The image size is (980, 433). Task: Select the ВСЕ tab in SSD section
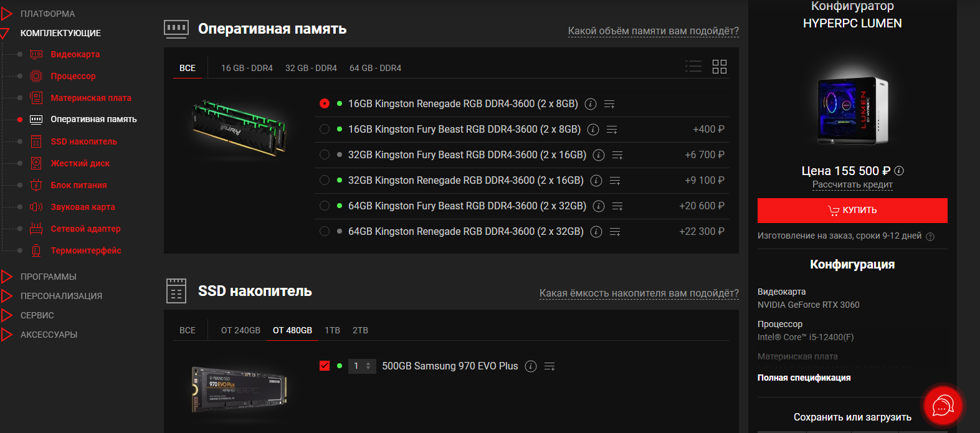click(188, 330)
